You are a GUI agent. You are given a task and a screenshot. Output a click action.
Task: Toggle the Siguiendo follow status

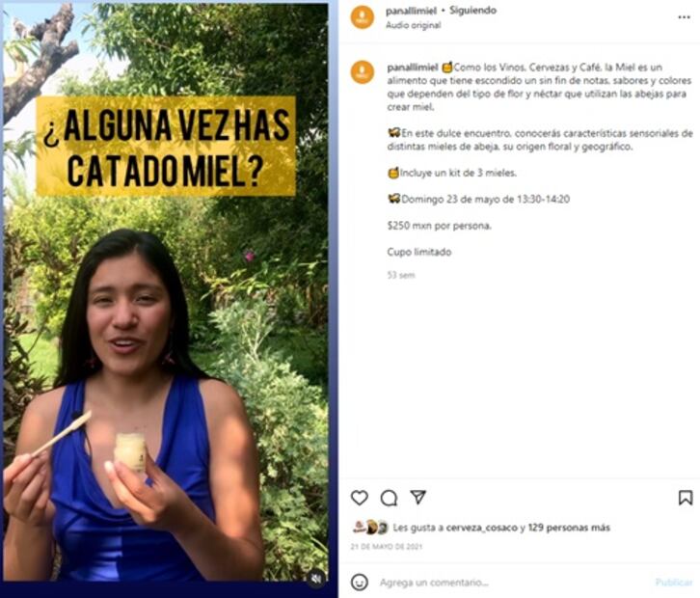(x=472, y=11)
